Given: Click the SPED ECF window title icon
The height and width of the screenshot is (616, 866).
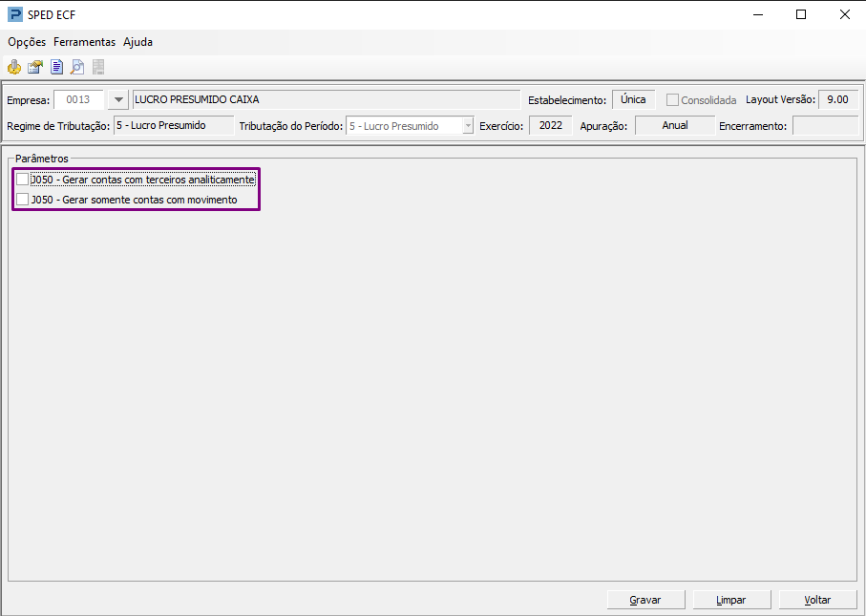Looking at the screenshot, I should coord(15,14).
